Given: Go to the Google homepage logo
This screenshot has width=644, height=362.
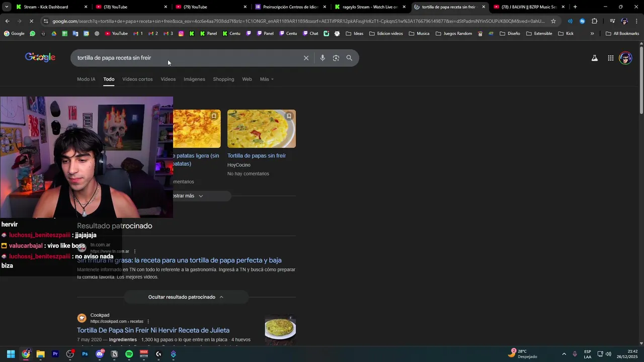Looking at the screenshot, I should (x=40, y=57).
